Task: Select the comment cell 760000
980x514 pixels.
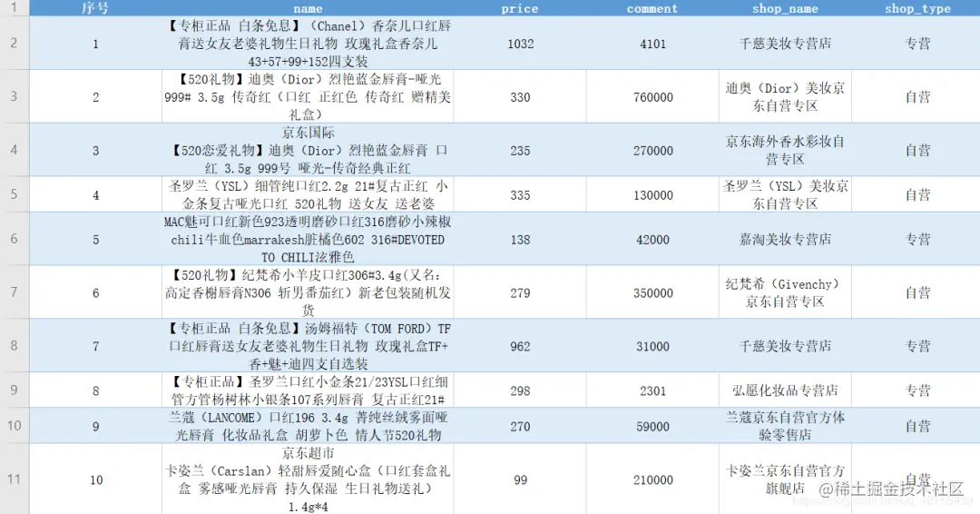Action: (x=652, y=96)
